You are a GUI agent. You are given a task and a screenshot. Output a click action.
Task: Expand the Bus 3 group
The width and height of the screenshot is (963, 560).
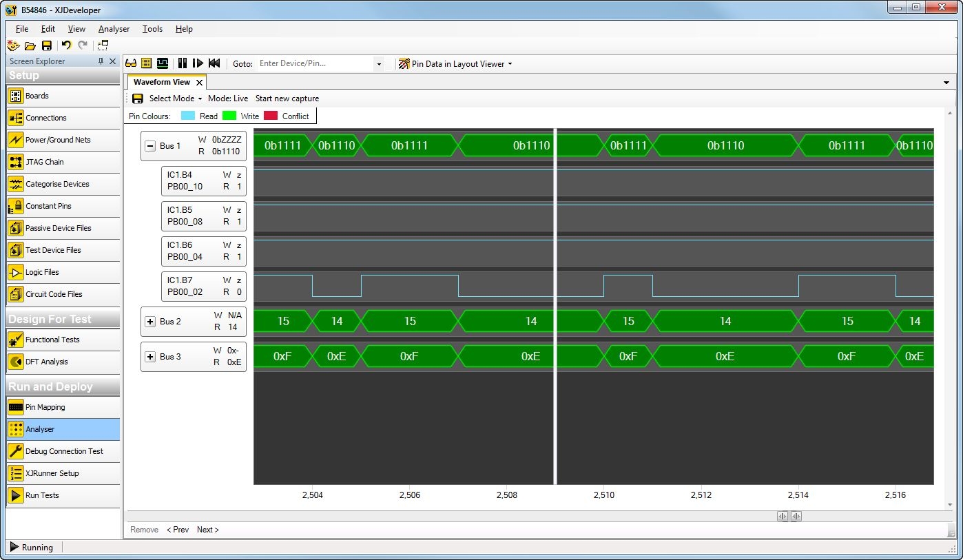tap(149, 357)
